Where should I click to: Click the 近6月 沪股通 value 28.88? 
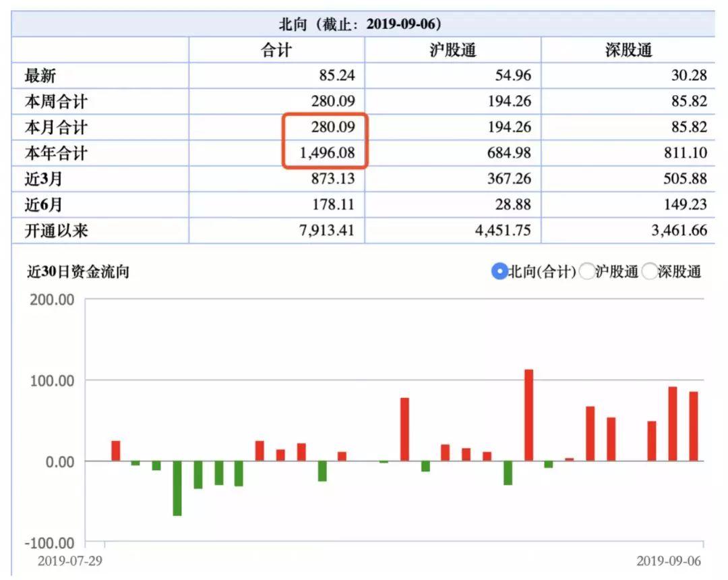(x=513, y=204)
